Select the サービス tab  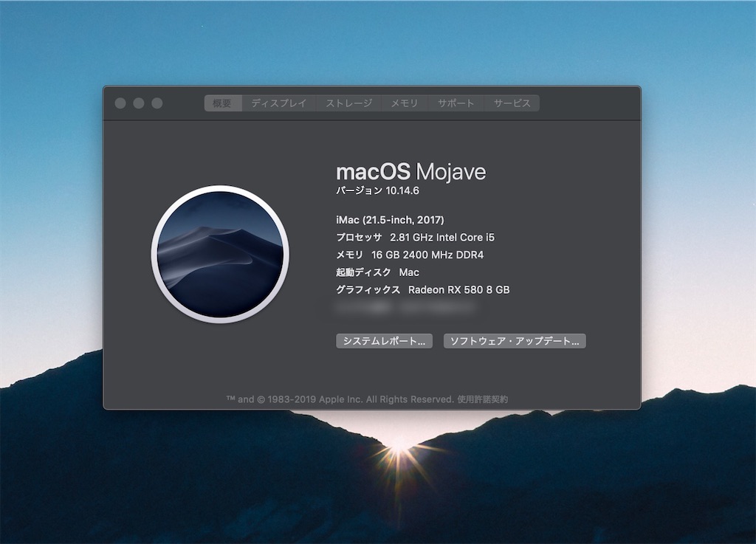[x=512, y=103]
